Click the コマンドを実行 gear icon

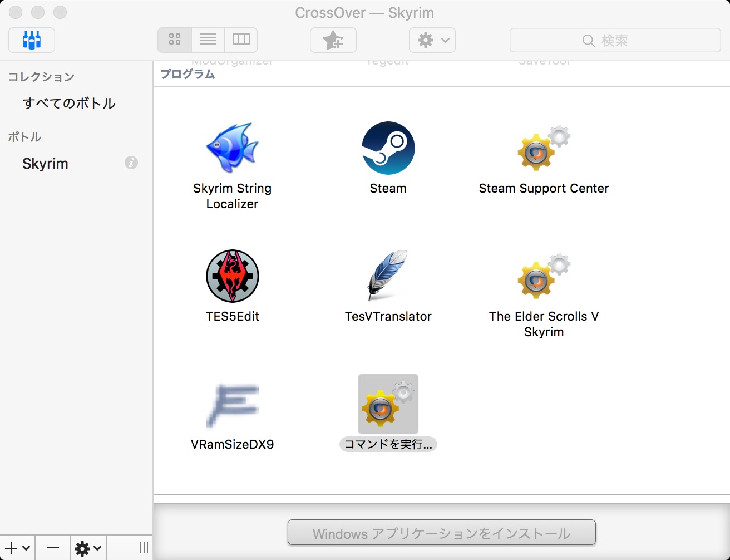(388, 404)
